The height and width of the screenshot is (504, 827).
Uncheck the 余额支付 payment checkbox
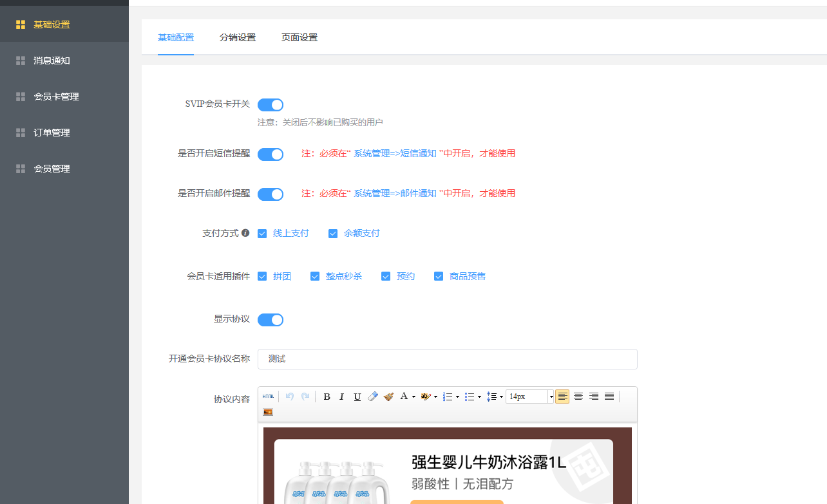(333, 234)
